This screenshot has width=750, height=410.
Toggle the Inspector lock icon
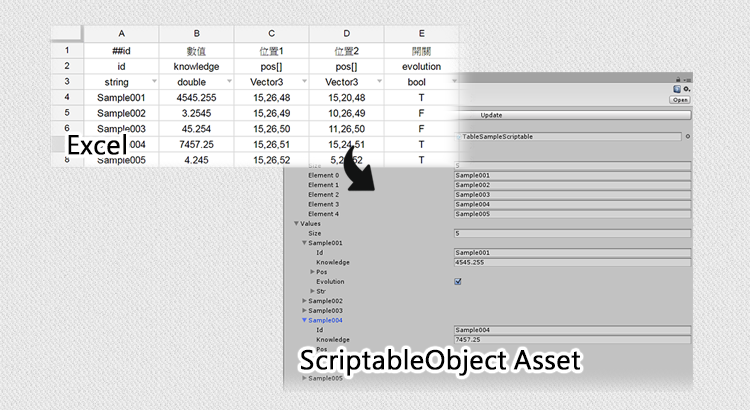coord(678,79)
